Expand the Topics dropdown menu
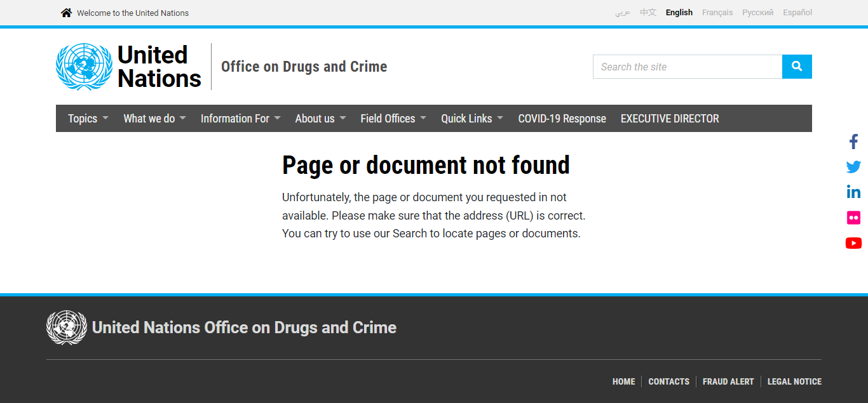Image resolution: width=868 pixels, height=403 pixels. pyautogui.click(x=88, y=119)
